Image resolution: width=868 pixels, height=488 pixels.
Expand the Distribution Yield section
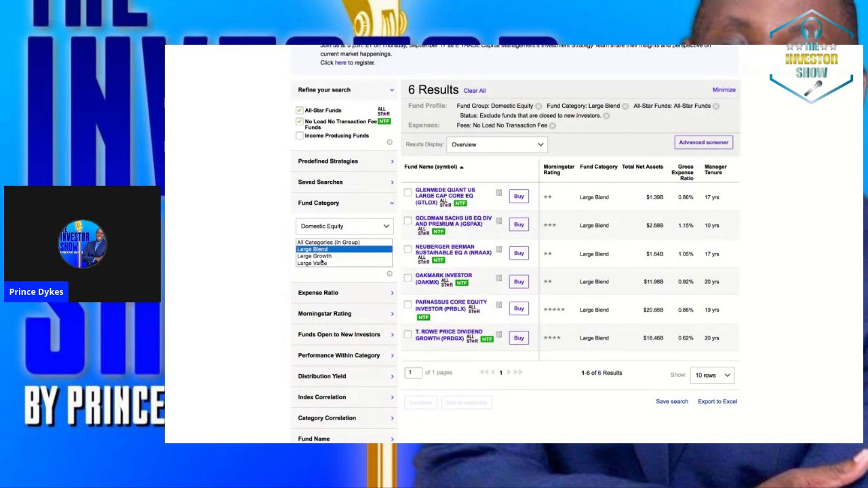(x=345, y=376)
